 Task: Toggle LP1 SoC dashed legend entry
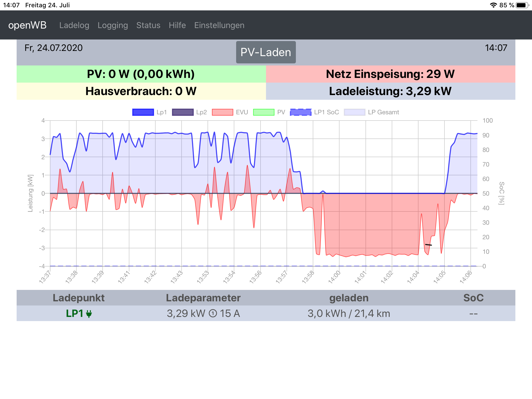click(x=301, y=112)
